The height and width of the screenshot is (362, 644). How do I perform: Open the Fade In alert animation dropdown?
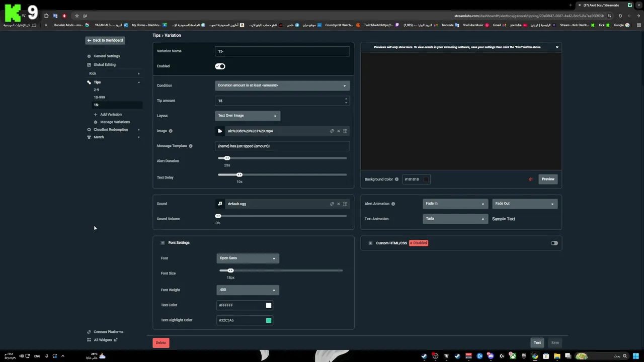(455, 204)
